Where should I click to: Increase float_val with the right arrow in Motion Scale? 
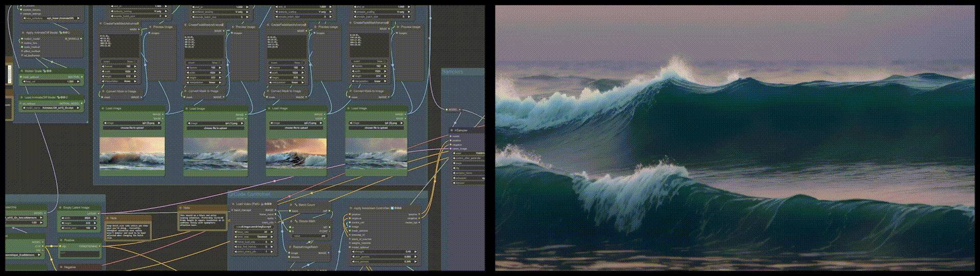pyautogui.click(x=78, y=81)
